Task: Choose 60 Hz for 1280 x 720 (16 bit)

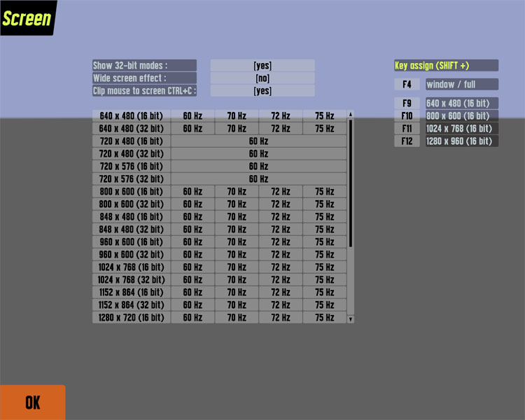Action: [192, 318]
